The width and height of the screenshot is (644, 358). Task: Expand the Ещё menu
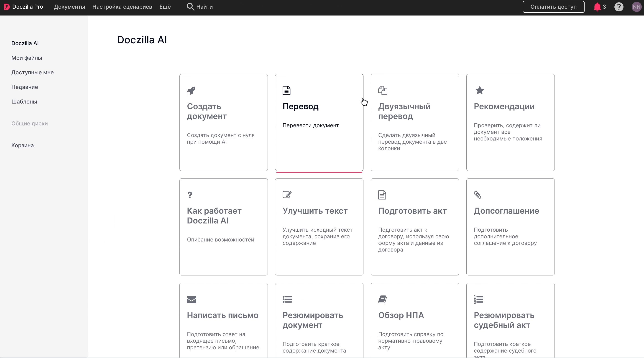tap(165, 7)
